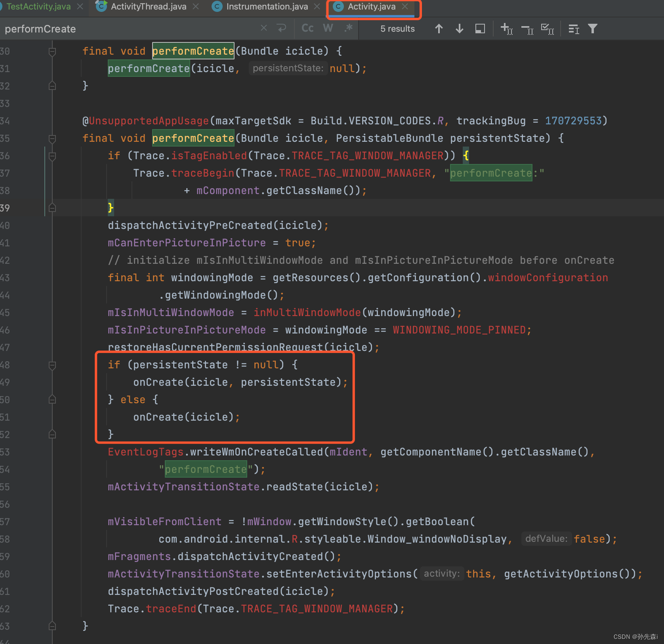Collapse performCreate(Bundle icicle) method fold marker

52,51
